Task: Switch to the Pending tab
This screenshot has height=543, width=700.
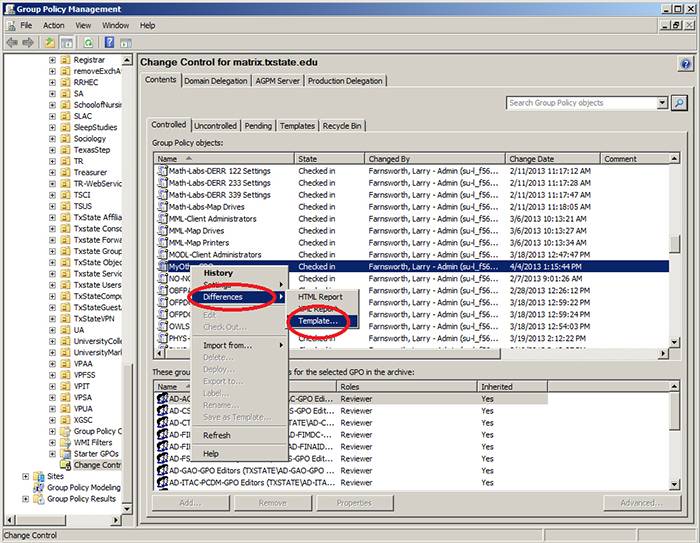Action: (258, 126)
